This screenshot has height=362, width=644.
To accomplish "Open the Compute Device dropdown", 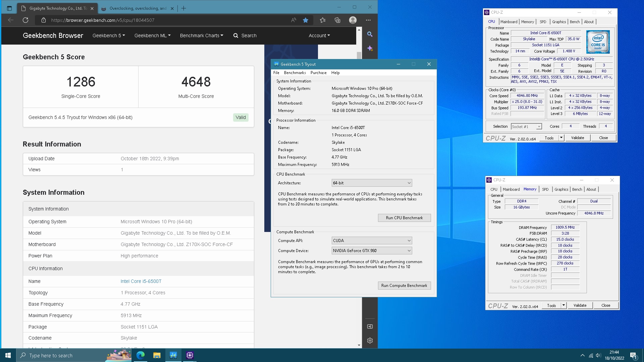I will [x=372, y=251].
